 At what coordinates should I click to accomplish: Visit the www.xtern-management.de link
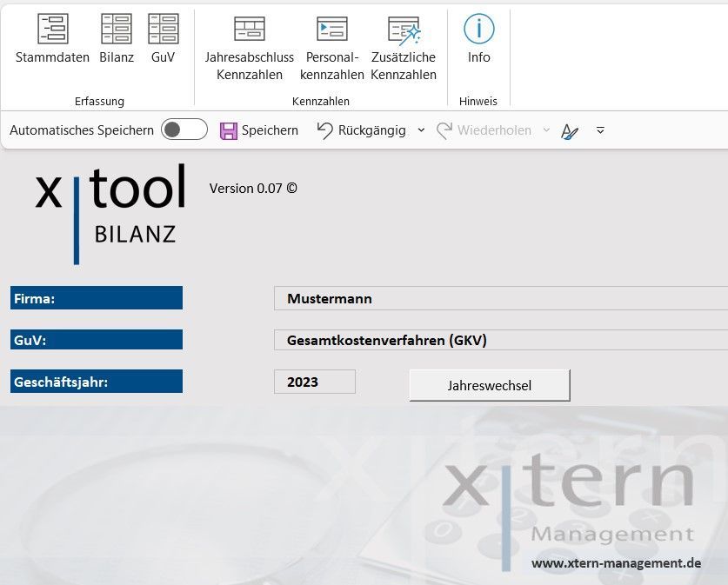(616, 562)
